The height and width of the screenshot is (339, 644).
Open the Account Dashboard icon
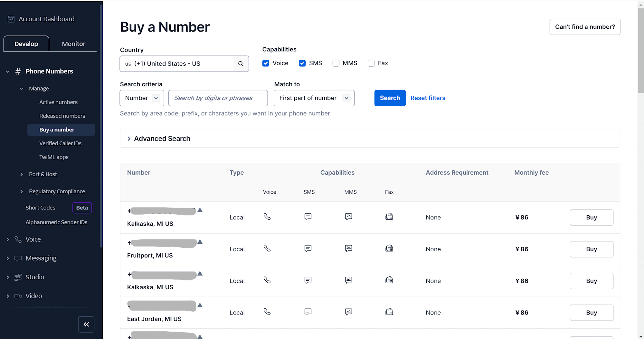click(x=11, y=19)
